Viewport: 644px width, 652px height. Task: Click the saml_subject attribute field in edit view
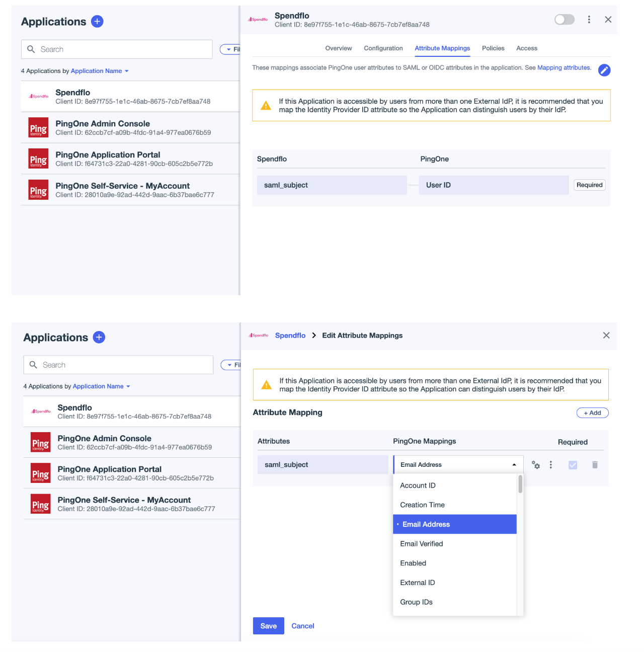tap(323, 465)
